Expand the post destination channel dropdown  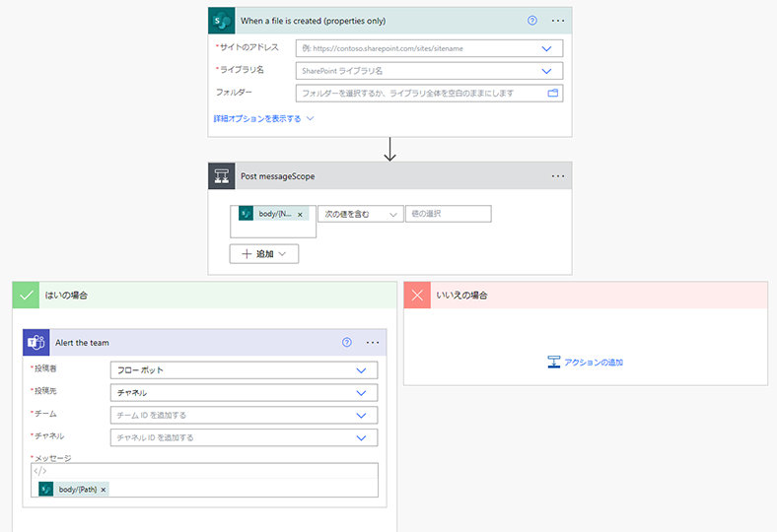coord(361,393)
